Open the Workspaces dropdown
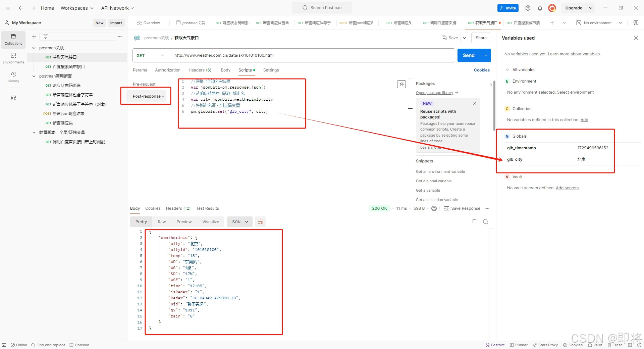Image resolution: width=644 pixels, height=349 pixels. pos(77,8)
